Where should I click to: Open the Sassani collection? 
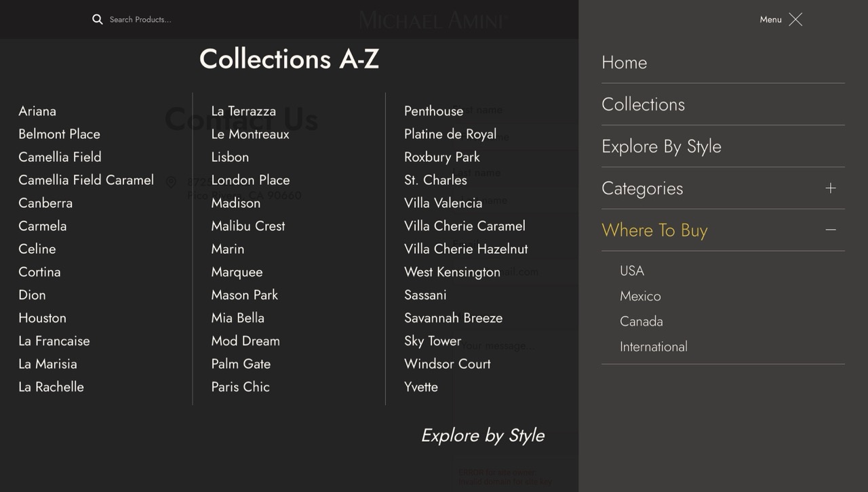[x=425, y=295]
